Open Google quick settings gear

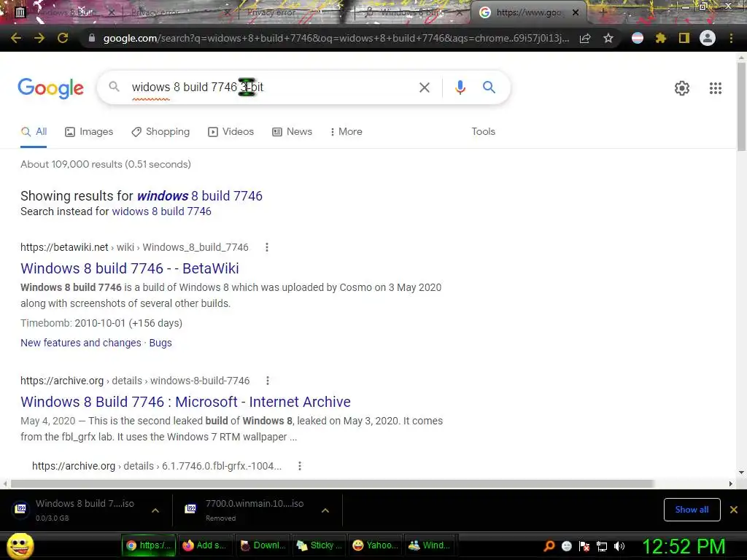(x=682, y=88)
